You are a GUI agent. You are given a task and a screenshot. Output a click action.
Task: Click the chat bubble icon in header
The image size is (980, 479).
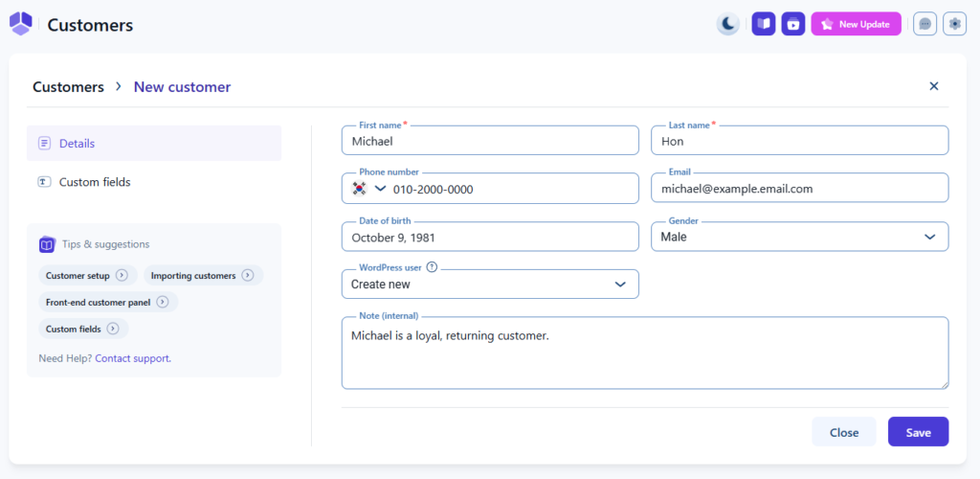pyautogui.click(x=924, y=24)
